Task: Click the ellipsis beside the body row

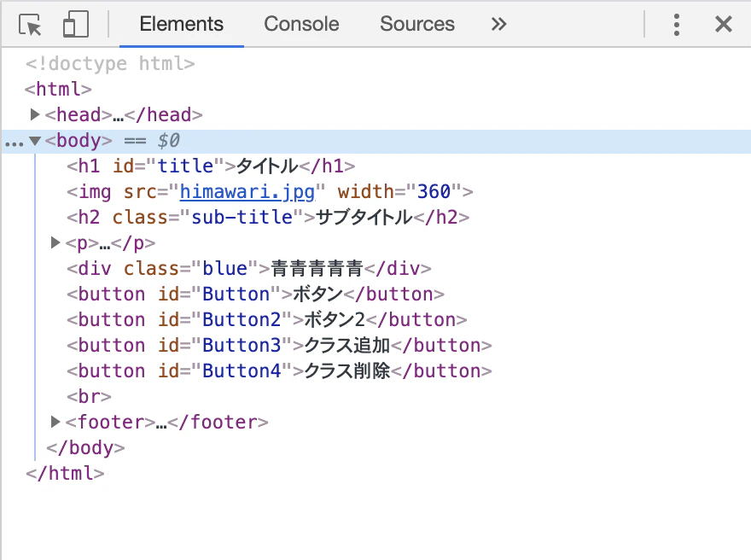Action: pos(14,143)
